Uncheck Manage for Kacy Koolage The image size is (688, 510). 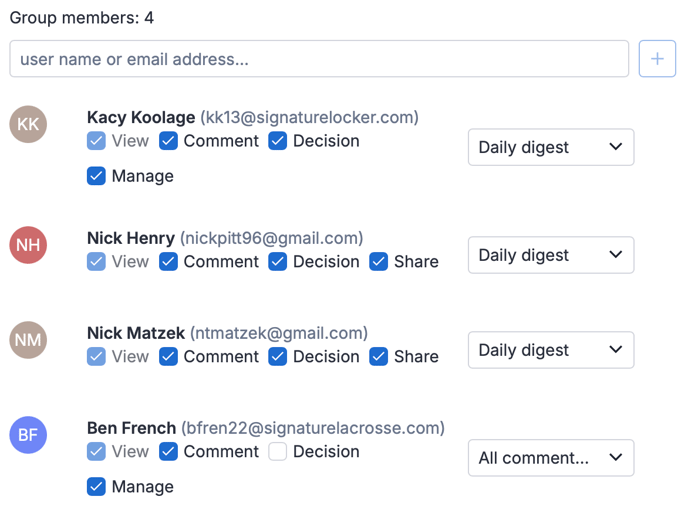(96, 176)
